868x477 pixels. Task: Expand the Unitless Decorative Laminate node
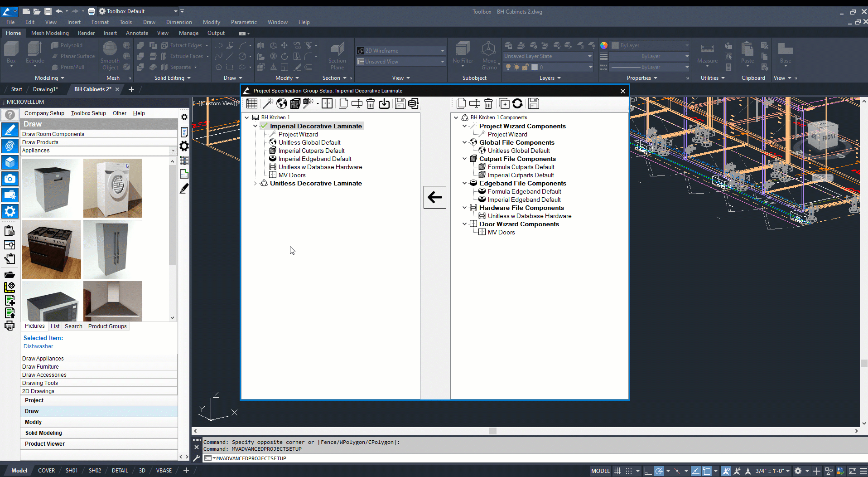(x=256, y=184)
